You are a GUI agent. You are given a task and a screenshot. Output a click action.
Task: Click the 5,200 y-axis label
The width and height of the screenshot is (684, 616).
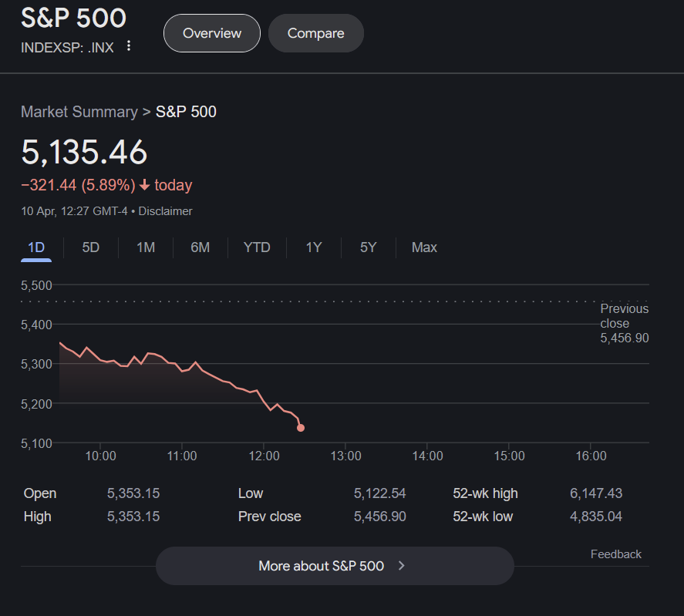[x=37, y=405]
